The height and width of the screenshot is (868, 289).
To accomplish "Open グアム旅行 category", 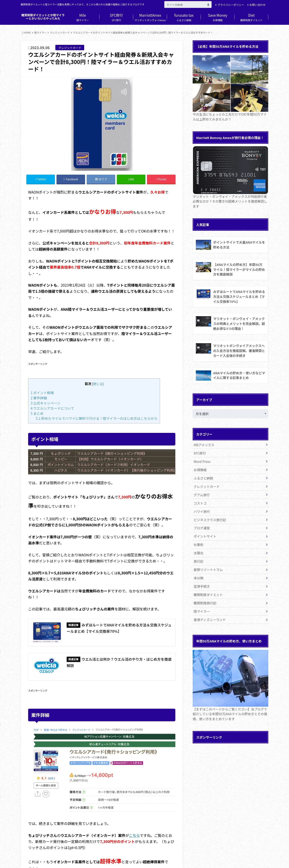I will pos(230,495).
